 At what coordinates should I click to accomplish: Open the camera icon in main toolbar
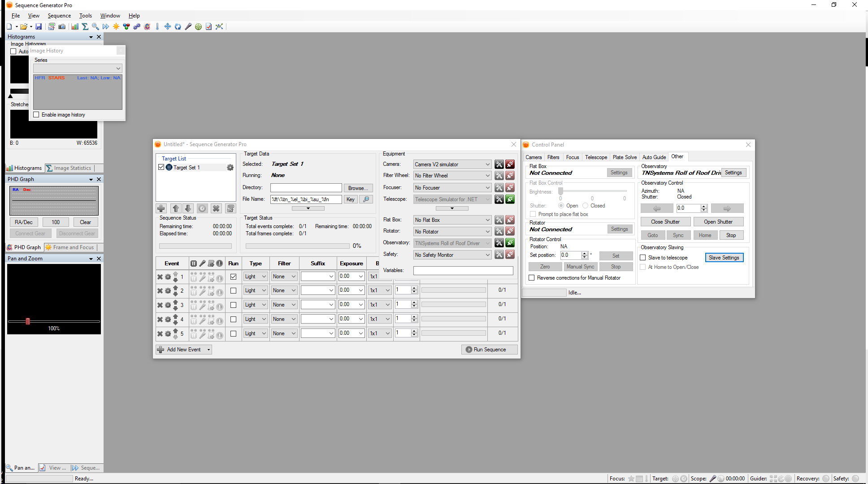[x=62, y=27]
